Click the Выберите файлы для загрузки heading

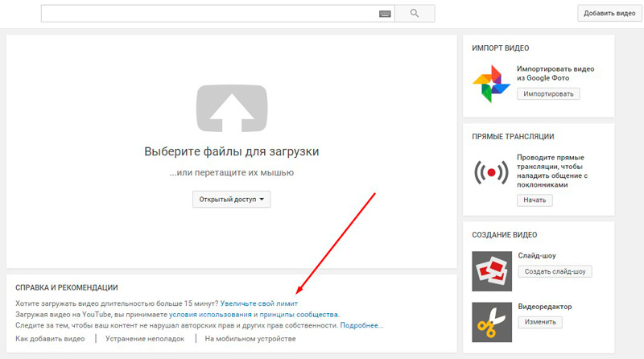[x=232, y=151]
